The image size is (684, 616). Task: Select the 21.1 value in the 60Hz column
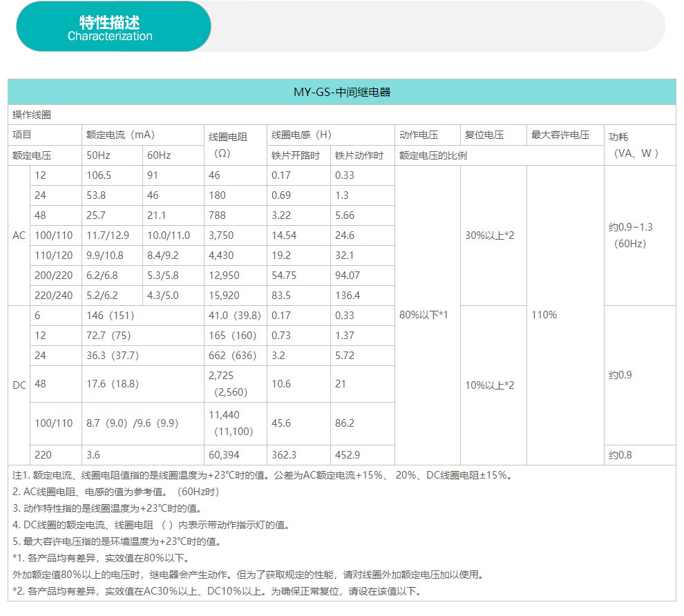coord(156,215)
